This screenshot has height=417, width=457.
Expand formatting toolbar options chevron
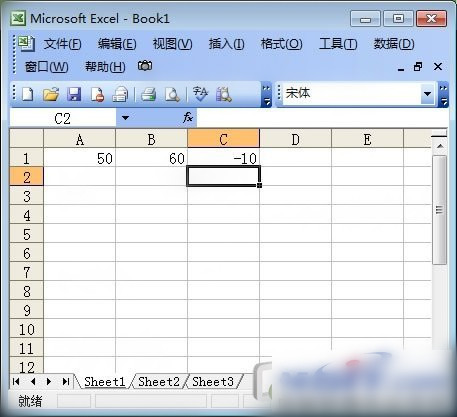(443, 95)
